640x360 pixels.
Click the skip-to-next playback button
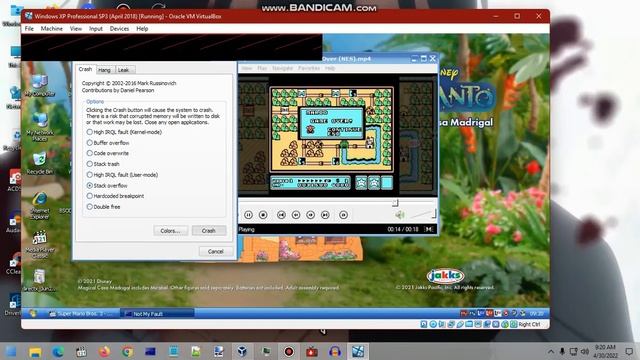325,215
